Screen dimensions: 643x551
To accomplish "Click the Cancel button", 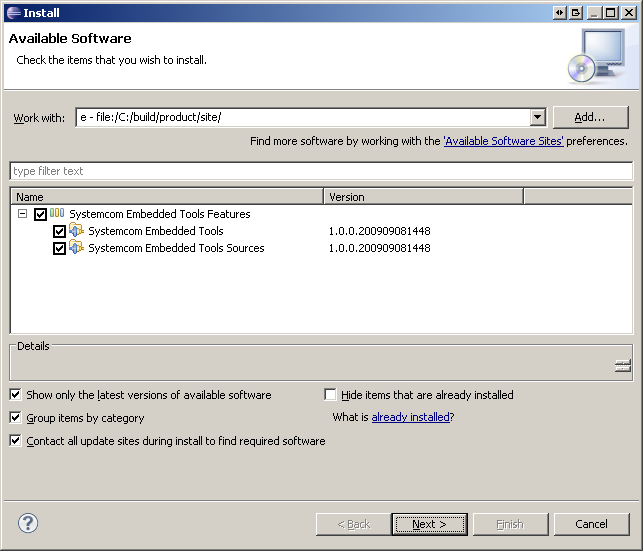I will point(591,524).
